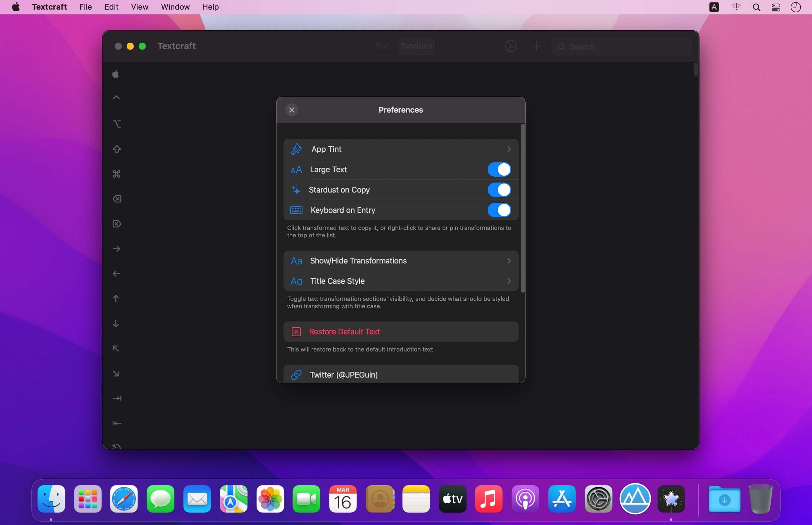Open Title Case Style chevron

coord(509,281)
